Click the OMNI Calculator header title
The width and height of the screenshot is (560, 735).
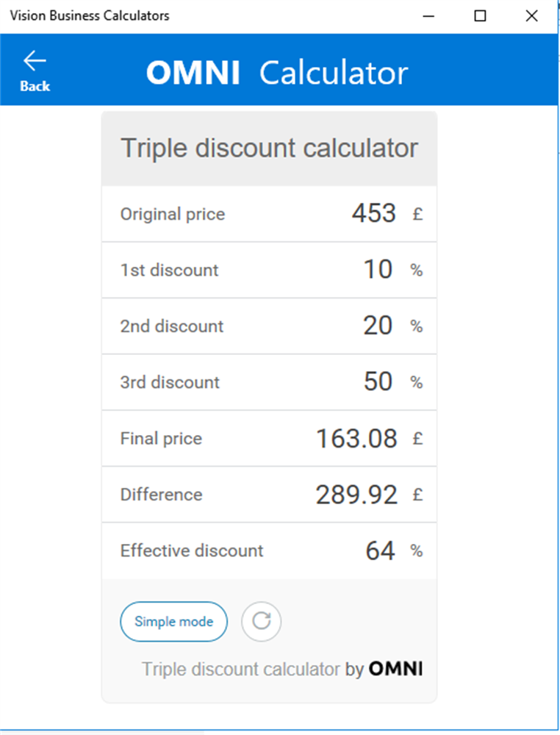coord(276,73)
